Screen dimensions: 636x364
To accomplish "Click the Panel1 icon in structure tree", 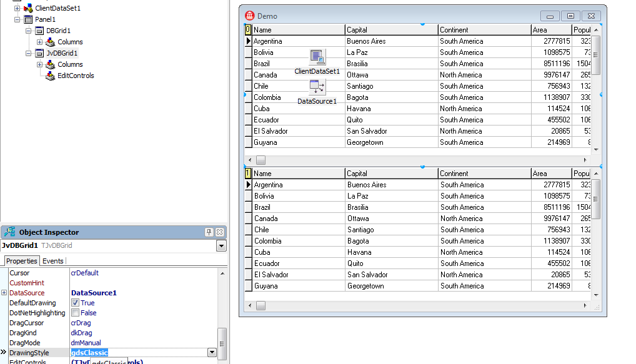I will [x=28, y=19].
